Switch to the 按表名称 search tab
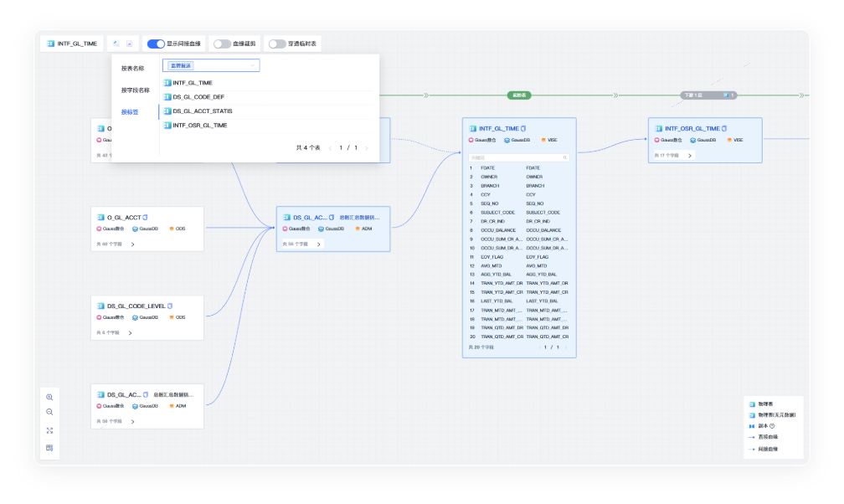 132,69
